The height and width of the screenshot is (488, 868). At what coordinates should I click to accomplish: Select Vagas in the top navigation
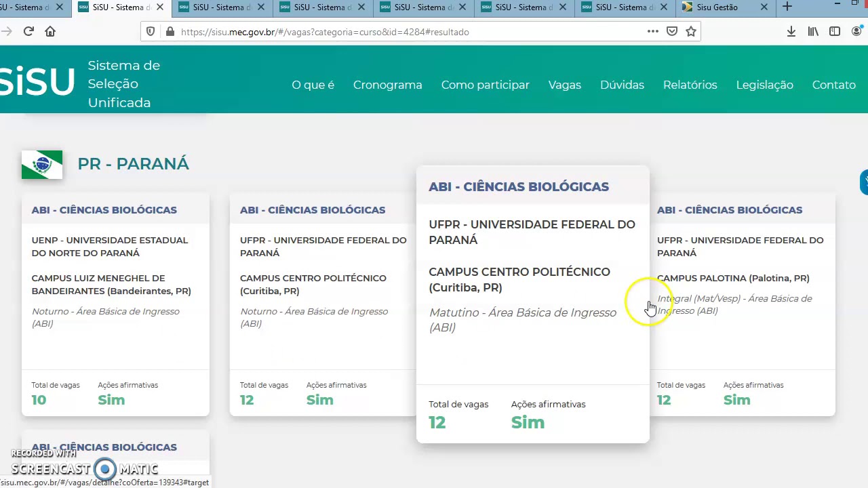[565, 85]
